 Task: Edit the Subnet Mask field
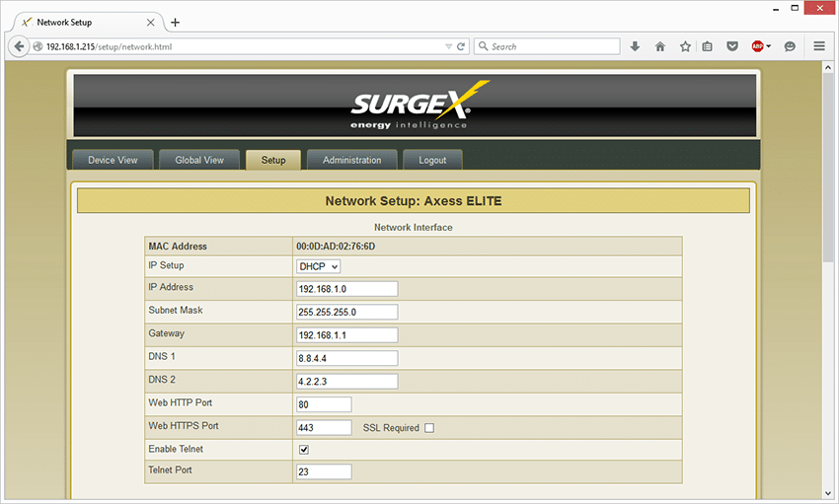click(347, 312)
